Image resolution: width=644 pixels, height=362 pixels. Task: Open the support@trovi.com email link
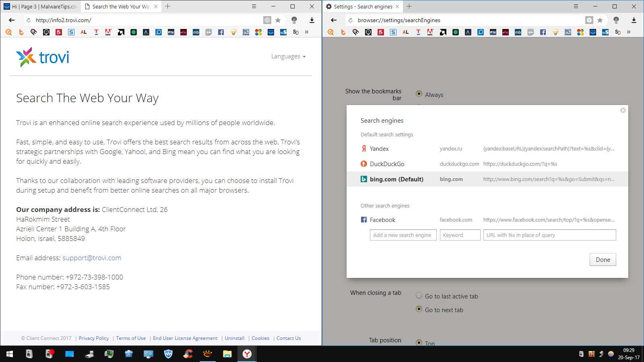(92, 258)
